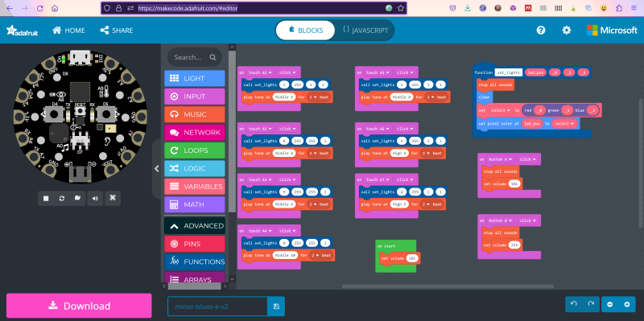644x321 pixels.
Task: Toggle the slide switch on the board
Action: 80,141
